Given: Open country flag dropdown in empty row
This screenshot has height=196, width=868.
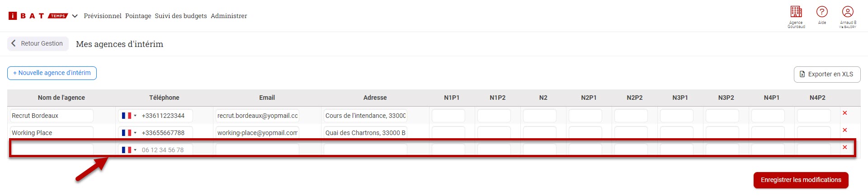Looking at the screenshot, I should tap(129, 150).
